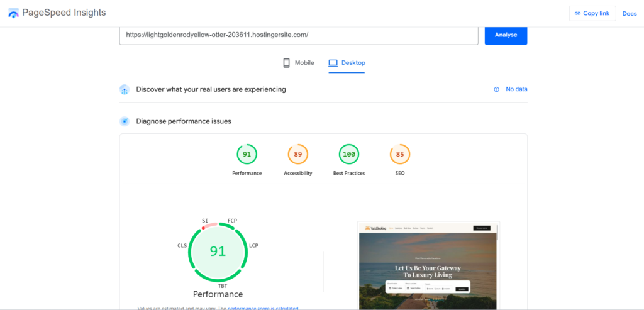
Task: Open the Docs link
Action: click(629, 14)
